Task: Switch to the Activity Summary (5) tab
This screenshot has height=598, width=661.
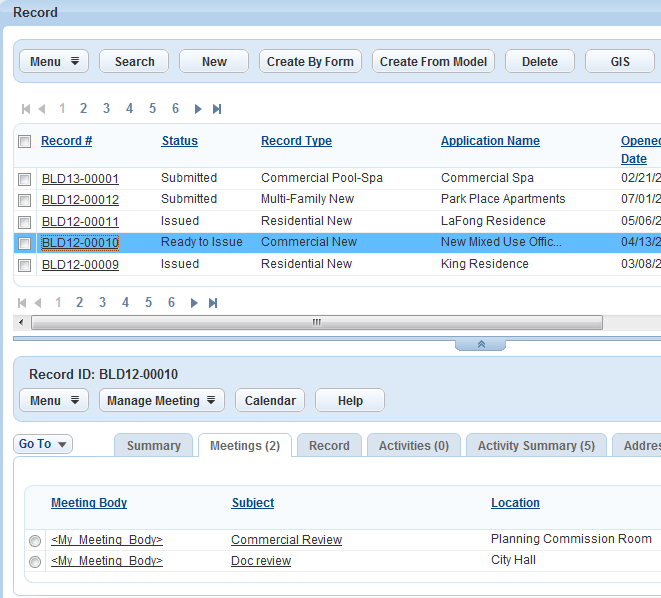Action: [x=536, y=446]
